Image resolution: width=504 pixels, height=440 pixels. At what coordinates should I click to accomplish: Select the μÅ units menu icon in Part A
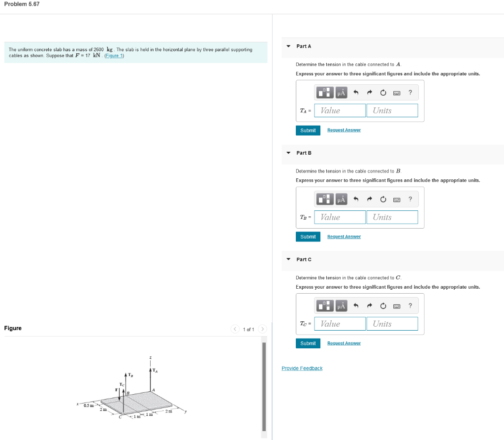(341, 92)
